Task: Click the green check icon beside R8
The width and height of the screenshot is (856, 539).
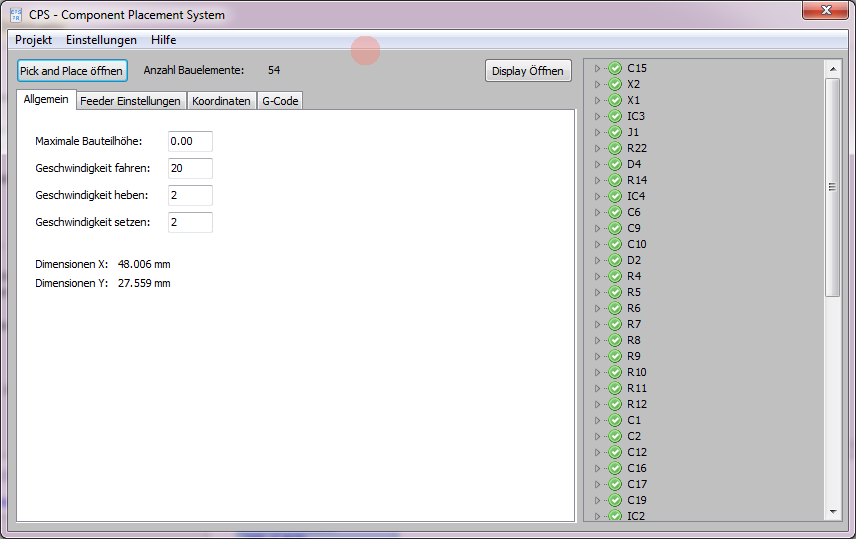Action: click(615, 340)
